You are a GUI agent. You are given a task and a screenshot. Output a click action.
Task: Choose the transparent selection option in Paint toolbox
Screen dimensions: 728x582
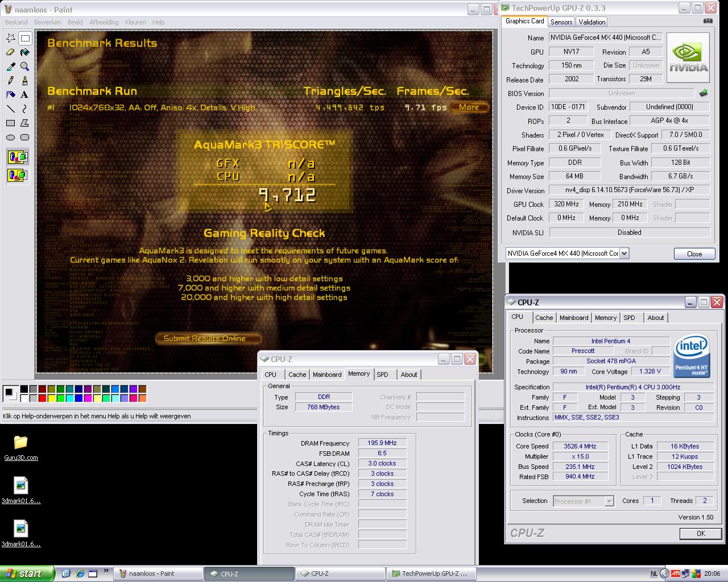pyautogui.click(x=18, y=174)
